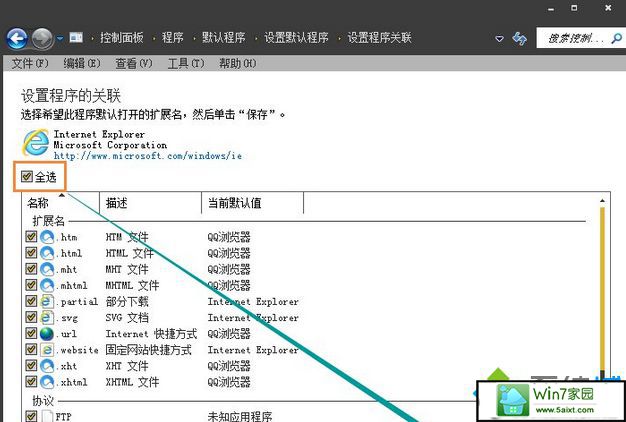626x422 pixels.
Task: Toggle the .mhtml extension checkbox
Action: tap(31, 285)
